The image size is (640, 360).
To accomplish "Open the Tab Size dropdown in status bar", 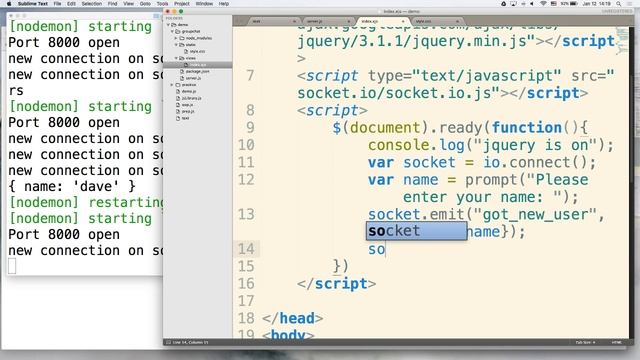I will pyautogui.click(x=585, y=342).
